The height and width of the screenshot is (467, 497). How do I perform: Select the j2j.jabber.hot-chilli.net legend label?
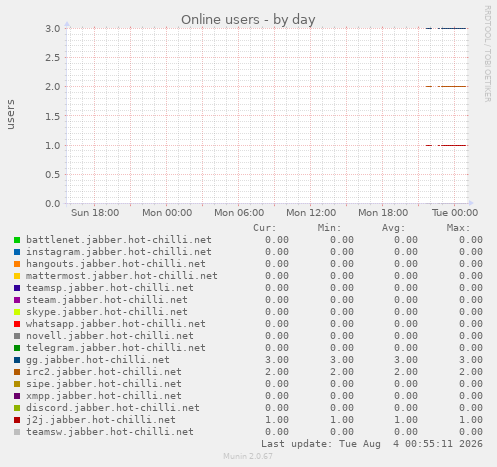click(x=101, y=420)
